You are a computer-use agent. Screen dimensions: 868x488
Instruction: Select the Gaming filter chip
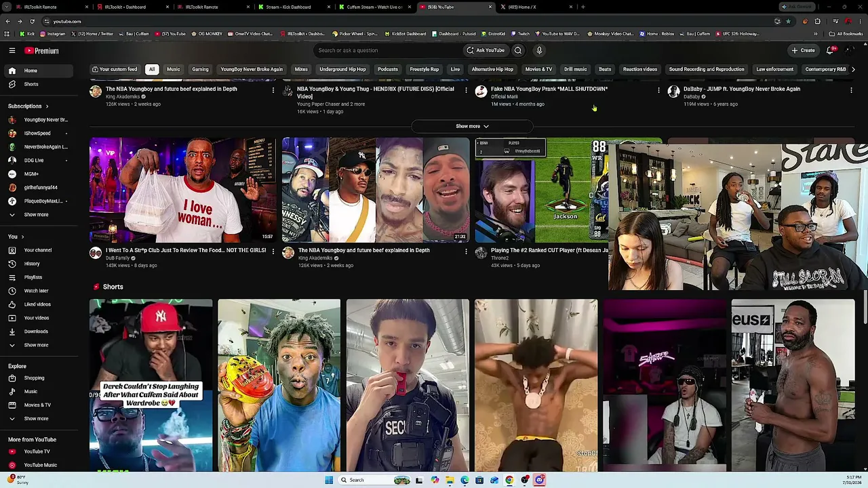click(200, 69)
